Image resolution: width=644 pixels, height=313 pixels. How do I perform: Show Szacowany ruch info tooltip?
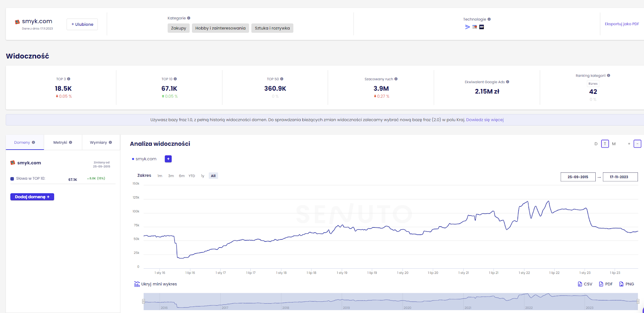click(396, 79)
